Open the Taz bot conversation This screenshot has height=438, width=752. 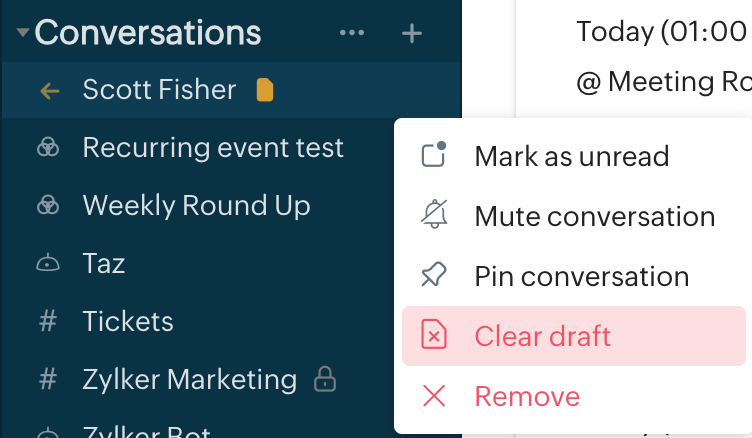(x=104, y=264)
